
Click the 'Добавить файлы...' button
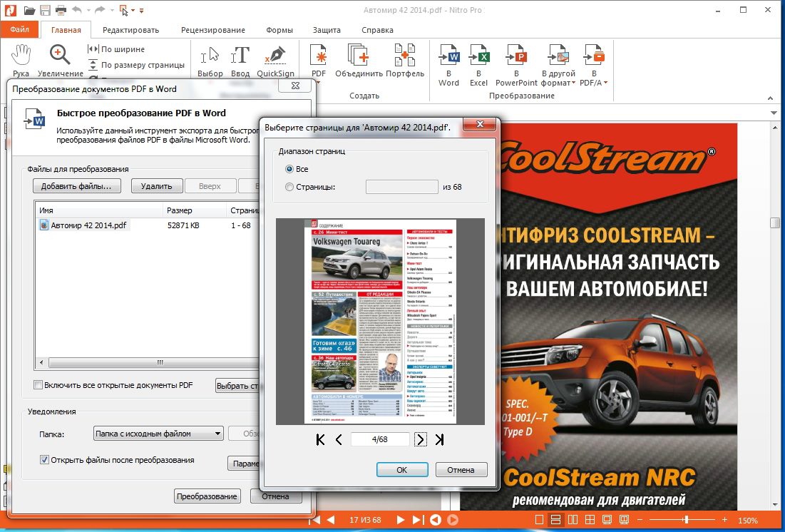point(77,186)
